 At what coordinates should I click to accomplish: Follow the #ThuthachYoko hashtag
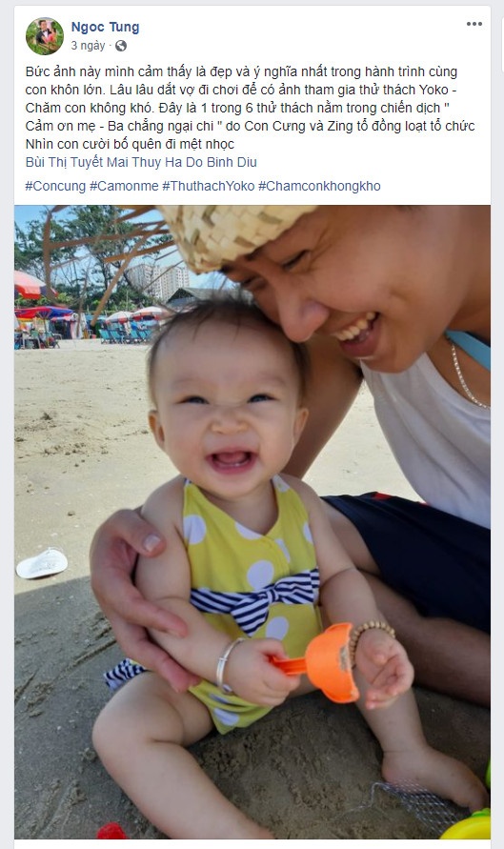click(x=209, y=186)
